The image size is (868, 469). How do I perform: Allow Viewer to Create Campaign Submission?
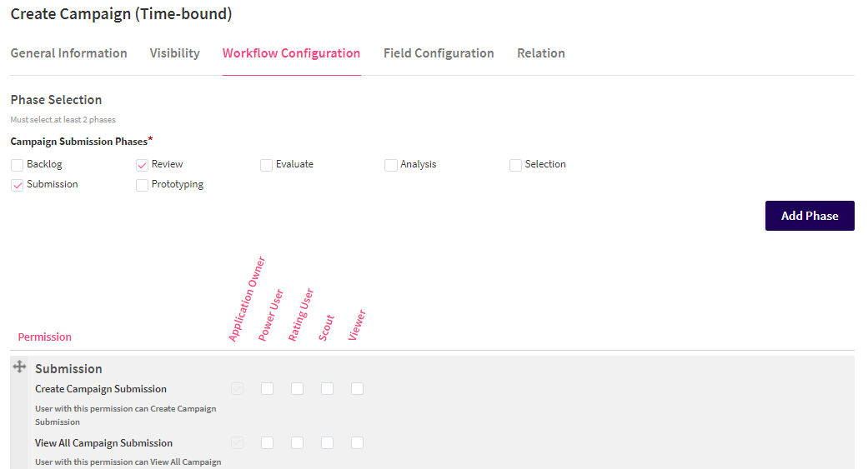357,389
